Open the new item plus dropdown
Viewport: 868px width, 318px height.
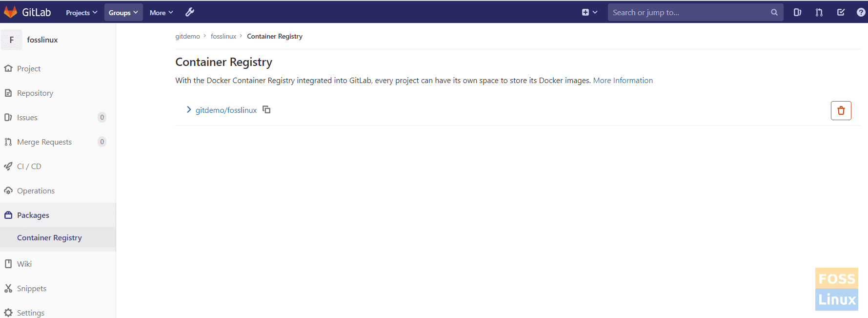click(x=589, y=12)
